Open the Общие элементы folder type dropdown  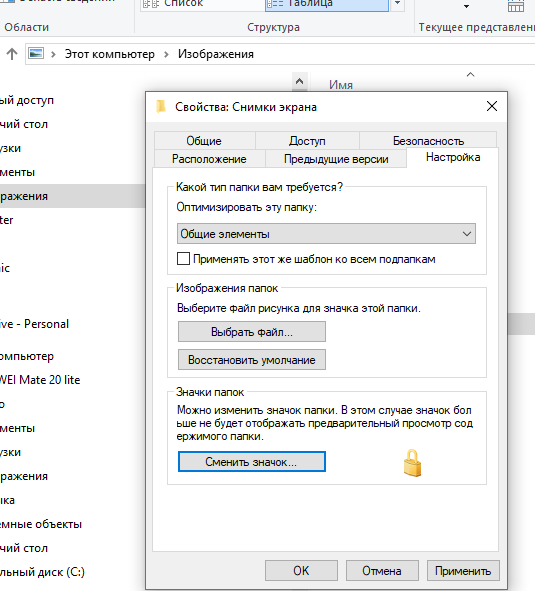point(326,234)
